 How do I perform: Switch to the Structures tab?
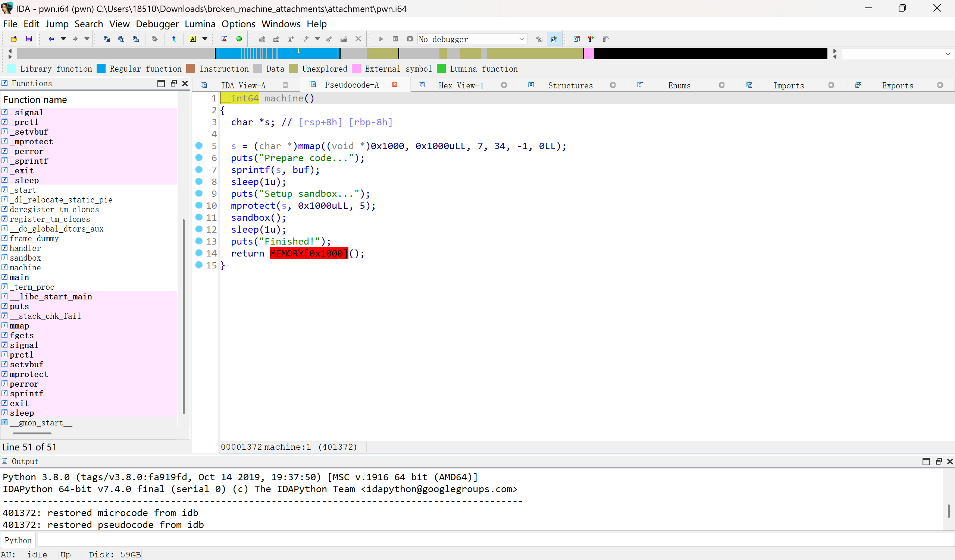570,86
